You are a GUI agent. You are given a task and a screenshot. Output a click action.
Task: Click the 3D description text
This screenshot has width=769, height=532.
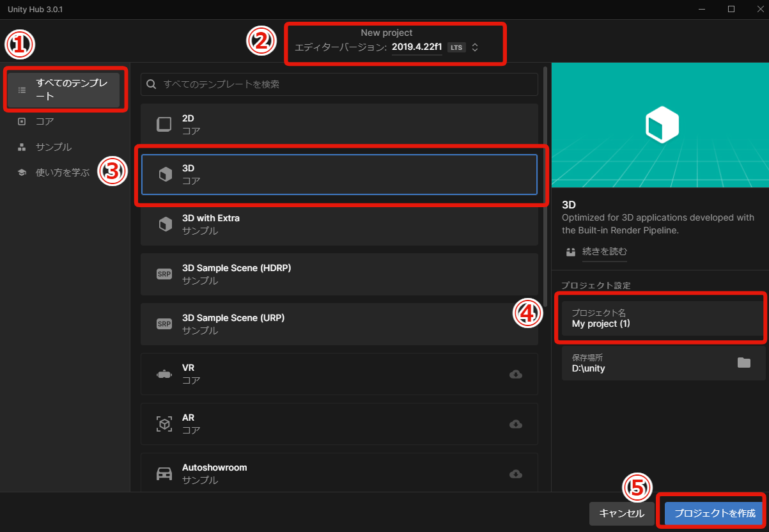658,224
